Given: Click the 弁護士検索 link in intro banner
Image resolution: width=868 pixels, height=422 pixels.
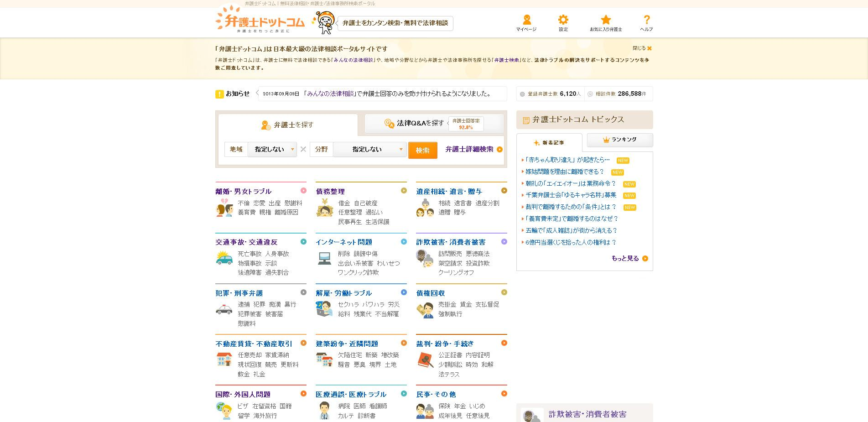Looking at the screenshot, I should (x=507, y=60).
